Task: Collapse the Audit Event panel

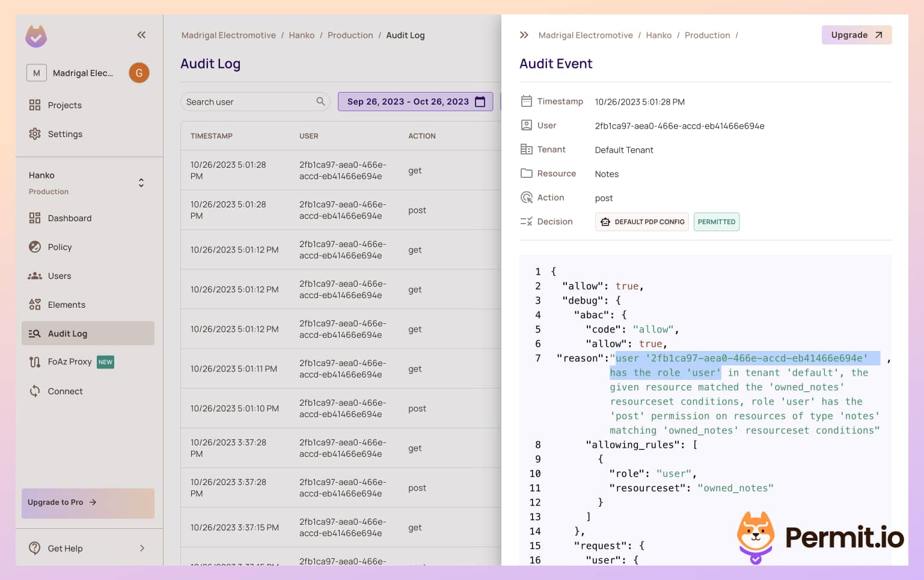Action: [x=524, y=35]
